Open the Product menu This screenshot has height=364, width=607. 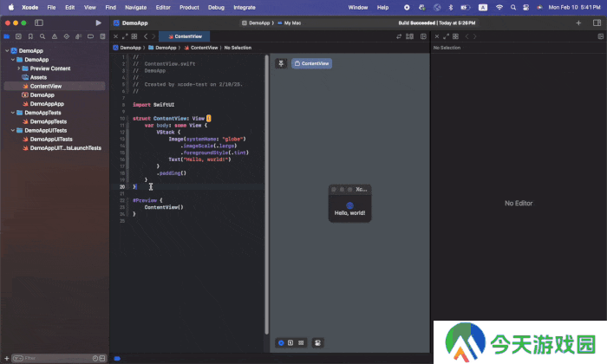coord(189,7)
